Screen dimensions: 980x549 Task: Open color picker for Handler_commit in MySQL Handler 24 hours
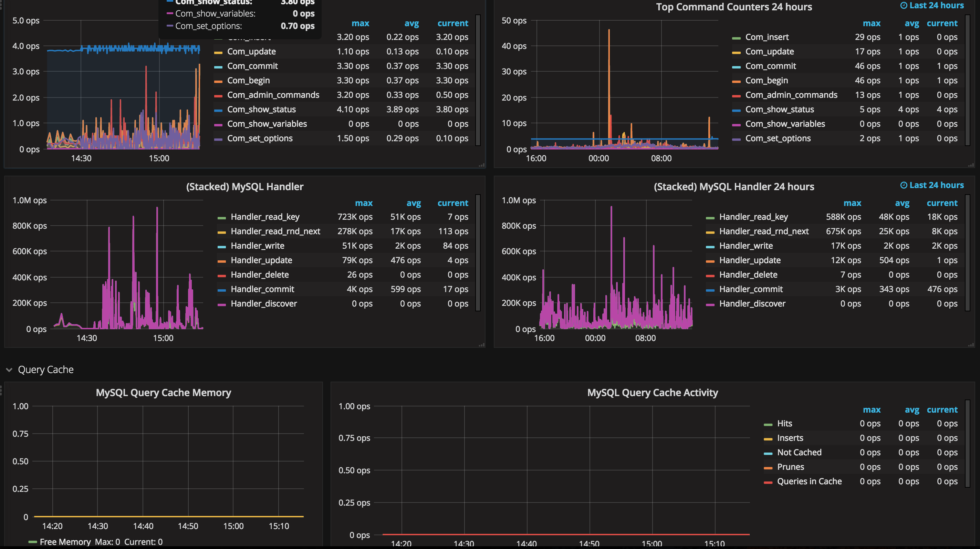tap(710, 290)
